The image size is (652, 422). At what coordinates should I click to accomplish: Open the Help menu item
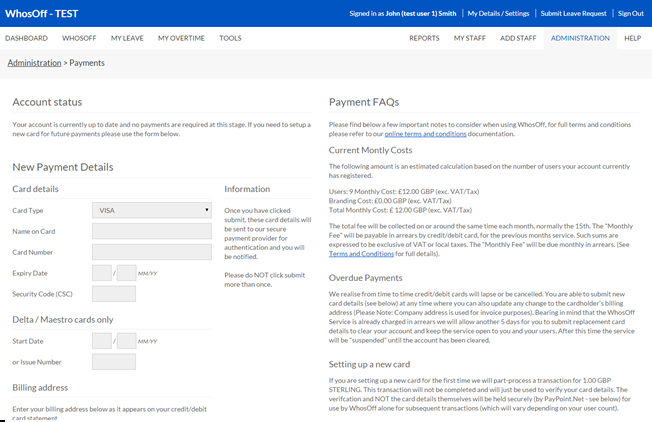coord(632,38)
